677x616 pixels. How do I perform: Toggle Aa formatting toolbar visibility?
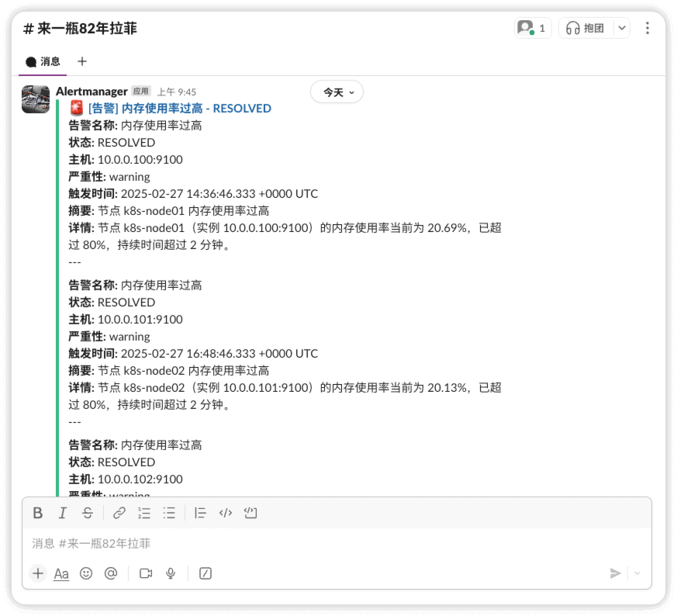pos(61,573)
